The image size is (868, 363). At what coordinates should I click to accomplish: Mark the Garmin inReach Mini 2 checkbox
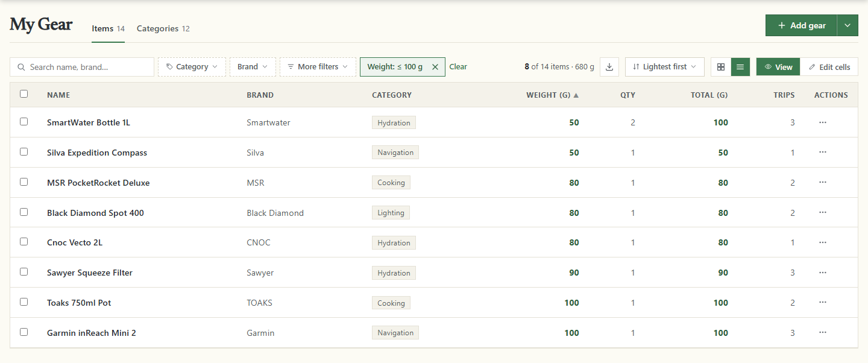[24, 332]
